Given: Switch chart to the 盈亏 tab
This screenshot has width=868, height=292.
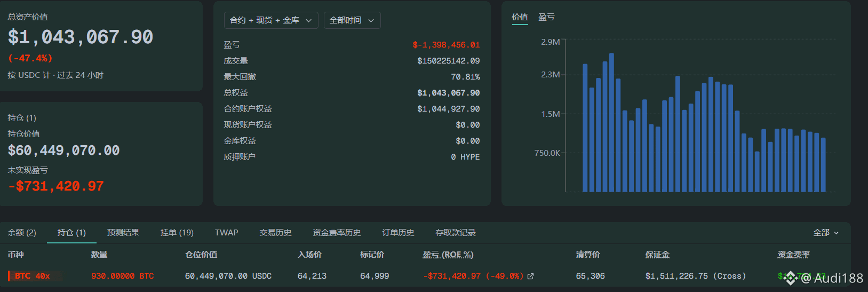Looking at the screenshot, I should click(x=546, y=17).
